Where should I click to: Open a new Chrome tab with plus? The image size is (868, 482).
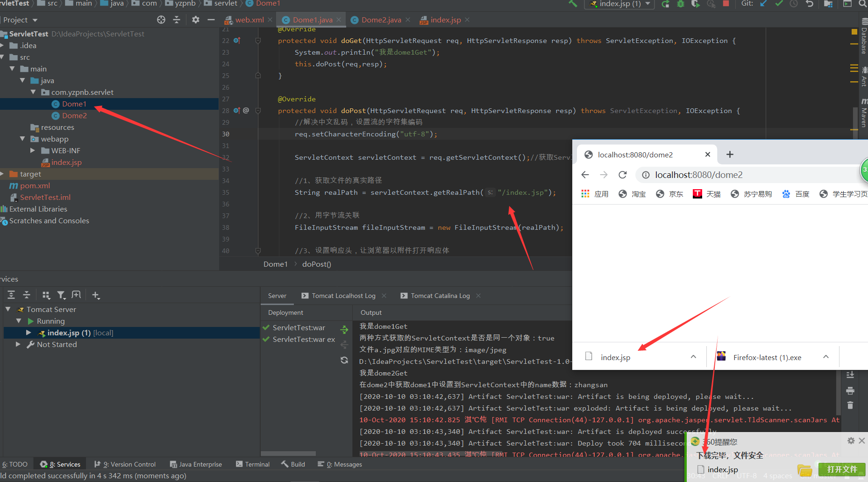730,155
